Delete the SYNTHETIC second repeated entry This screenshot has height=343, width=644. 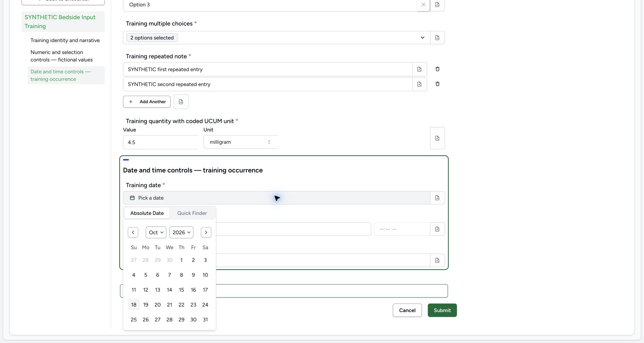(x=438, y=84)
